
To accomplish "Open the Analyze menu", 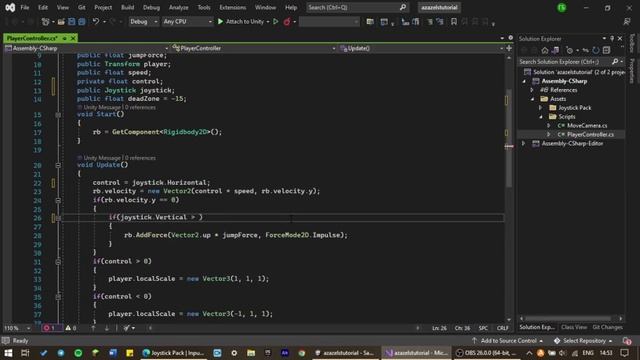I will pos(178,7).
